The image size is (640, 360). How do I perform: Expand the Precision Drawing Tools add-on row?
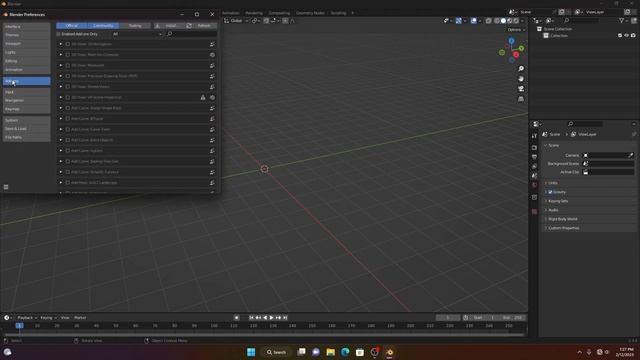[61, 76]
